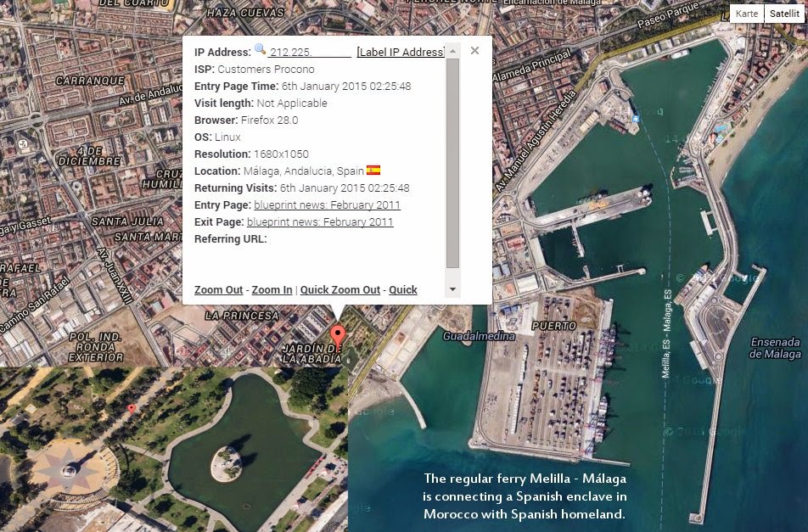Click the LA PRINCESA district label
Viewport: 808px width, 532px height.
[242, 315]
